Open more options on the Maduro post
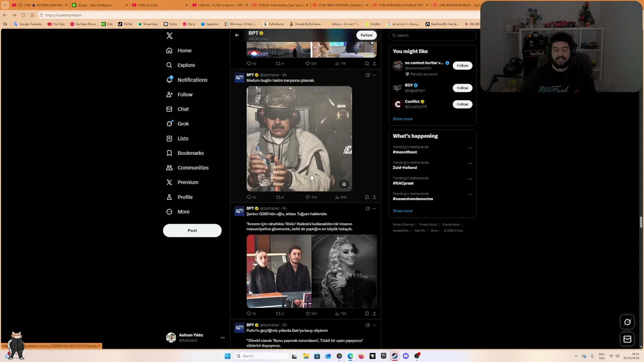 [x=374, y=75]
